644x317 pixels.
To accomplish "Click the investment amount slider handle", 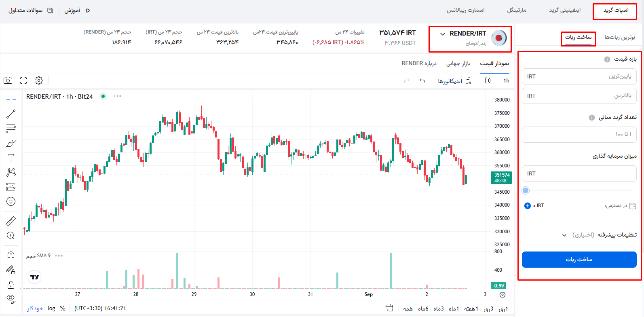I will [x=526, y=190].
